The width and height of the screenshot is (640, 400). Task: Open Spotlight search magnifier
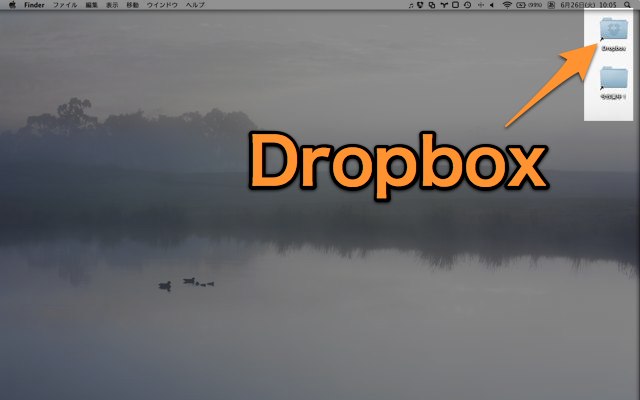(x=627, y=5)
